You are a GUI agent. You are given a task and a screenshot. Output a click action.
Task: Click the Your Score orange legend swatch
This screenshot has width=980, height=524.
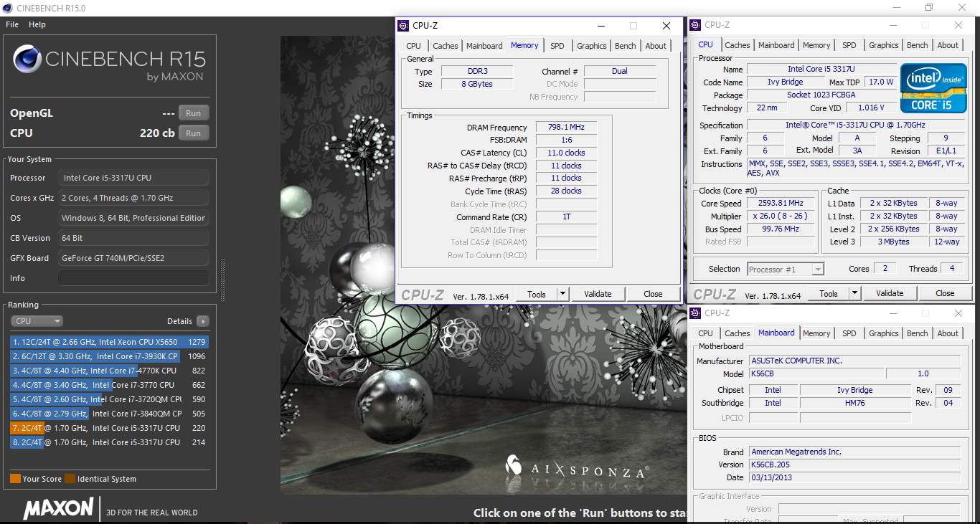(x=15, y=479)
